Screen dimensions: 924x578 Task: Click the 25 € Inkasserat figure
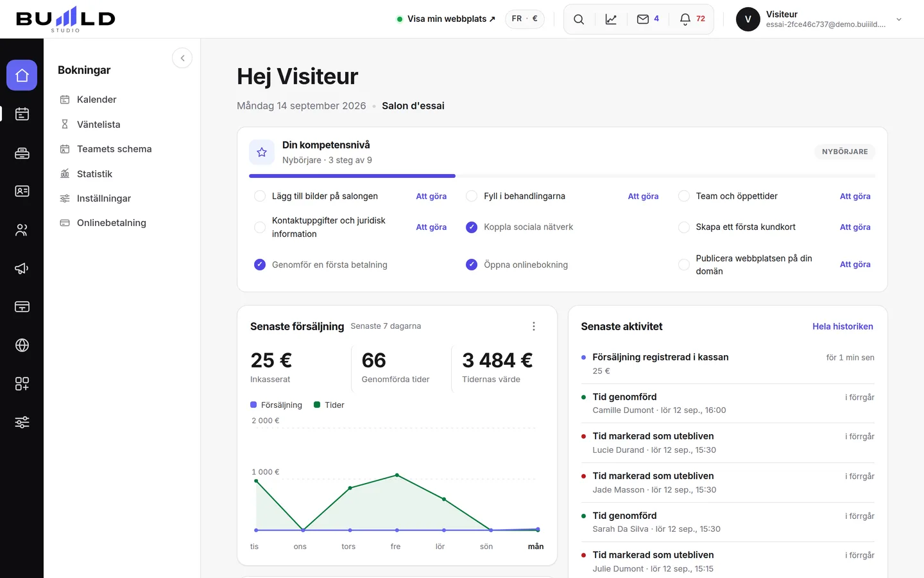[271, 360]
